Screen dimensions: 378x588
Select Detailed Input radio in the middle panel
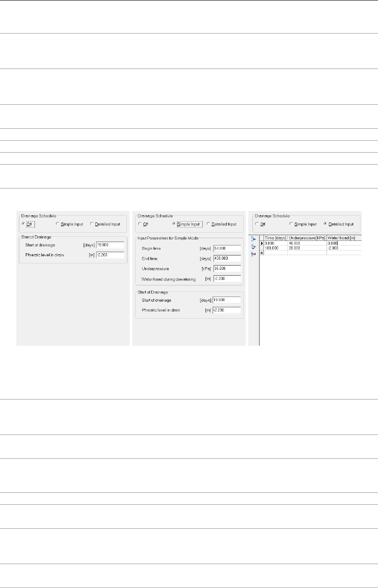208,224
